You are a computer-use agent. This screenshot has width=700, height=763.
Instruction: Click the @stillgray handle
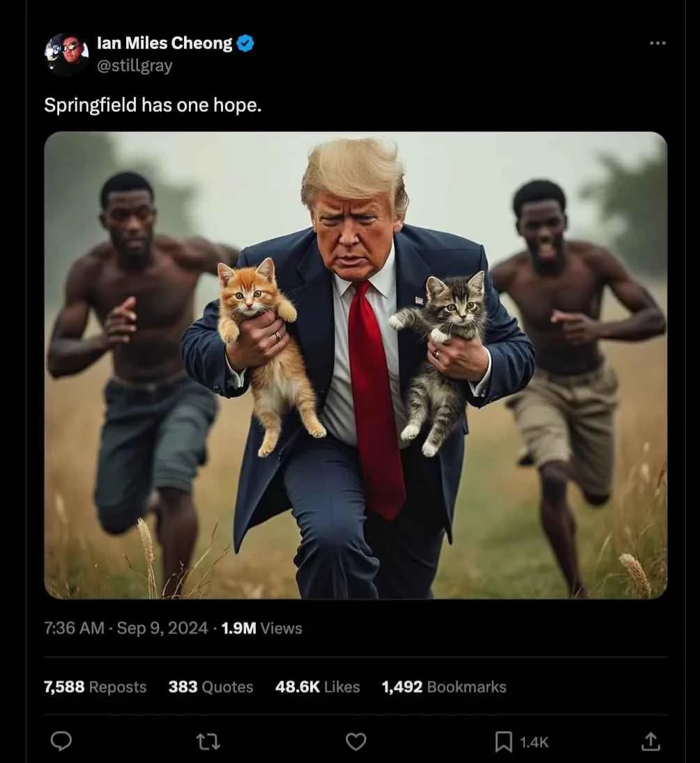(135, 65)
